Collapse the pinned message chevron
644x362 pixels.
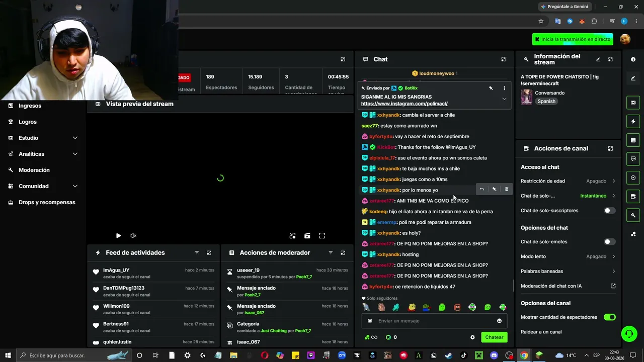pyautogui.click(x=504, y=99)
